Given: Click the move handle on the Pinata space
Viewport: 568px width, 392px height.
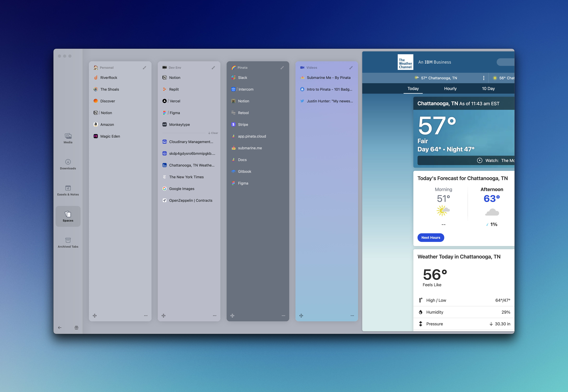Looking at the screenshot, I should tap(232, 316).
